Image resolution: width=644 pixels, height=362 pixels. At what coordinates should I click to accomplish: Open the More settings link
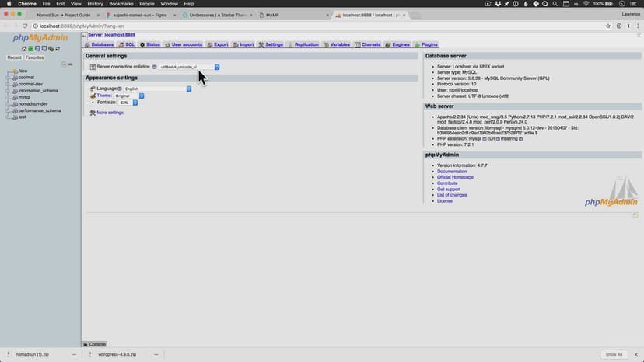pyautogui.click(x=110, y=113)
